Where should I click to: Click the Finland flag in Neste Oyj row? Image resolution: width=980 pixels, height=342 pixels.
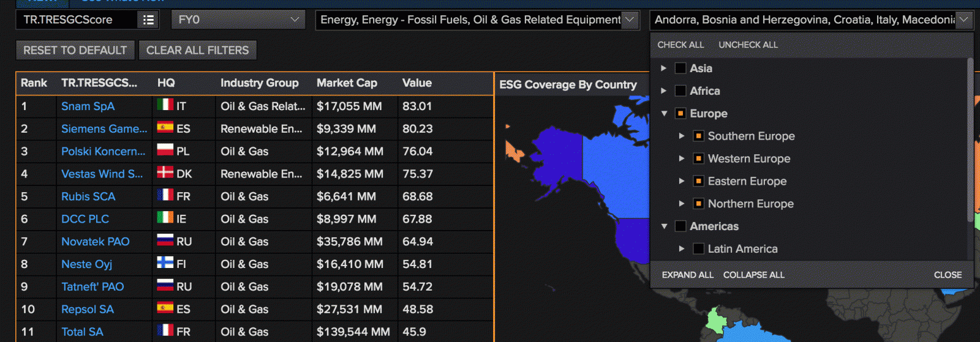pos(165,262)
